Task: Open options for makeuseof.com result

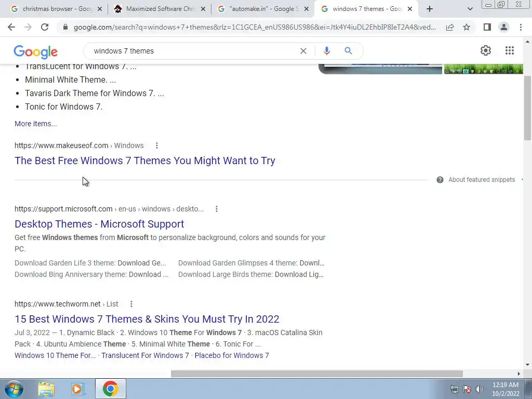Action: pyautogui.click(x=157, y=145)
